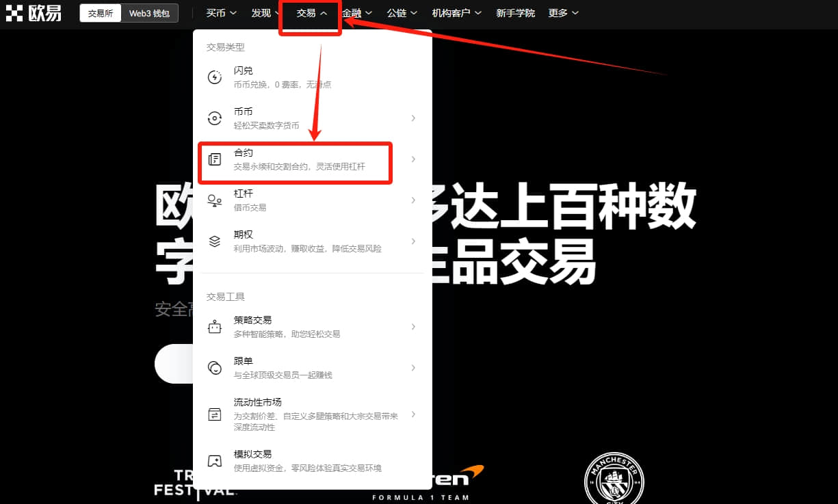Click the 策略交易 robot icon

[215, 327]
